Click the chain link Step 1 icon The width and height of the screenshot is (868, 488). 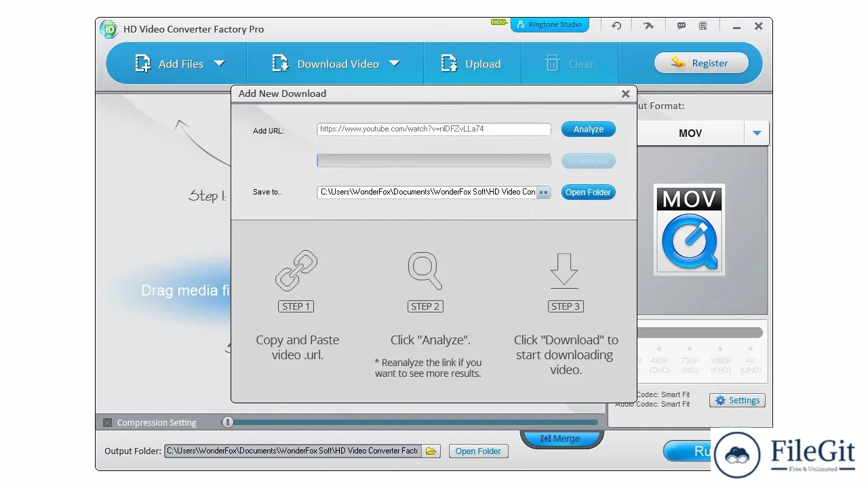296,271
